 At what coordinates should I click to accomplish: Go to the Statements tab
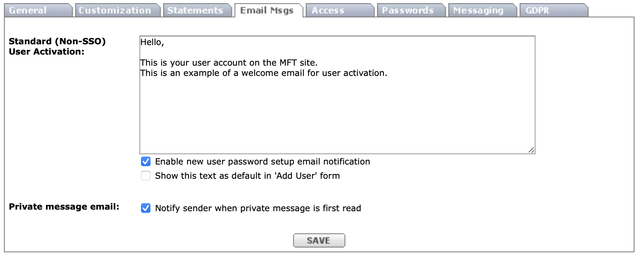point(195,11)
